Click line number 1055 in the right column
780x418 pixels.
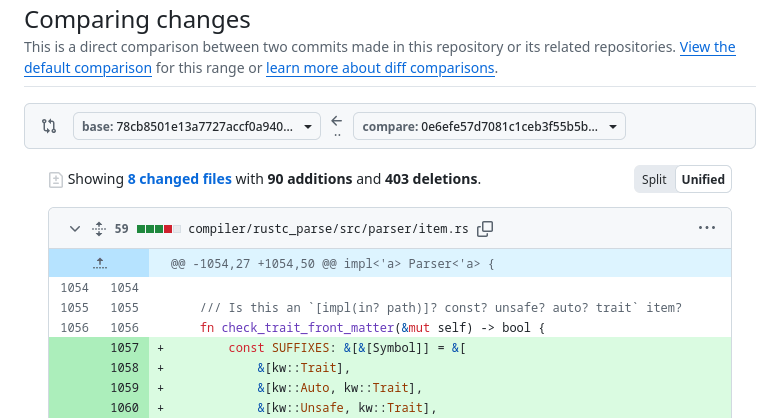[x=124, y=308]
